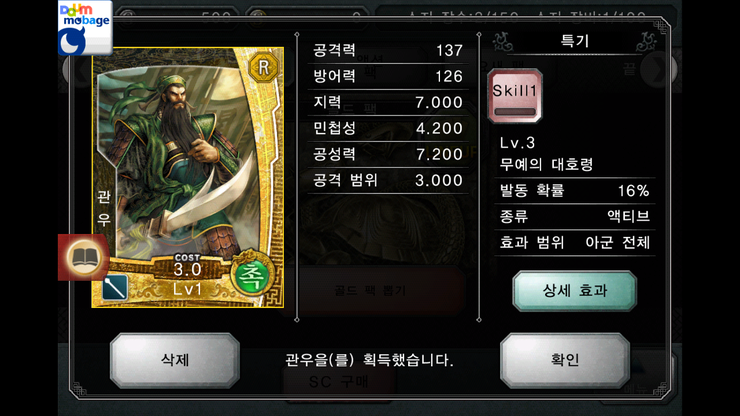The image size is (740, 416).
Task: Tap the COST 3.0 label
Action: [x=187, y=265]
